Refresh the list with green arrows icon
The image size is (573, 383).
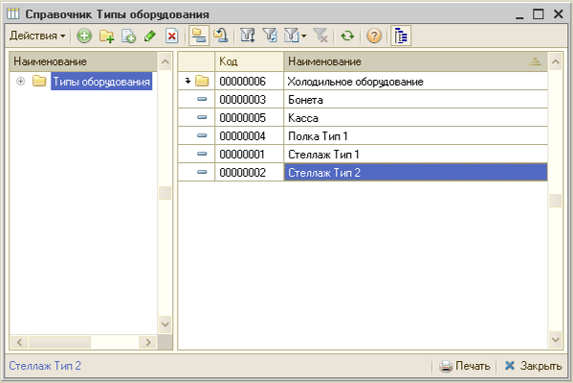(347, 36)
